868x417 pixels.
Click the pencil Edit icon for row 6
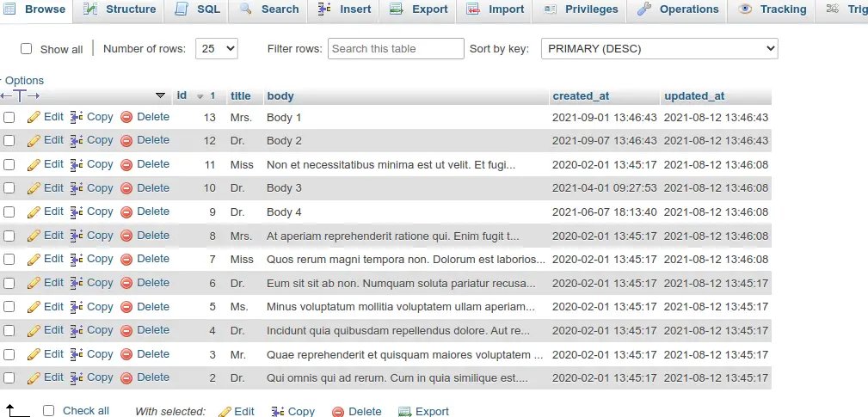coord(34,283)
